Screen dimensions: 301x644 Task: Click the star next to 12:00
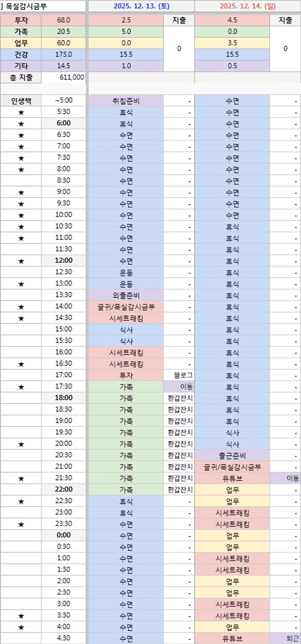(x=21, y=261)
